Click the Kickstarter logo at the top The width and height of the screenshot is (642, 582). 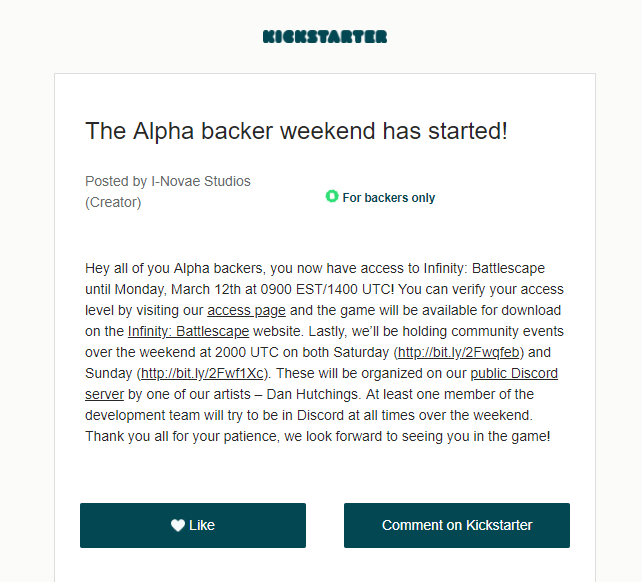[325, 37]
